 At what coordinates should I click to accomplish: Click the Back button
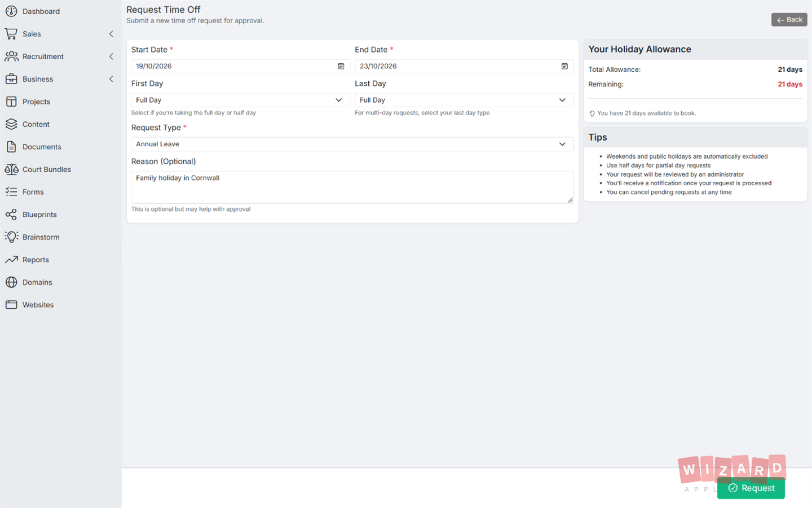(789, 20)
